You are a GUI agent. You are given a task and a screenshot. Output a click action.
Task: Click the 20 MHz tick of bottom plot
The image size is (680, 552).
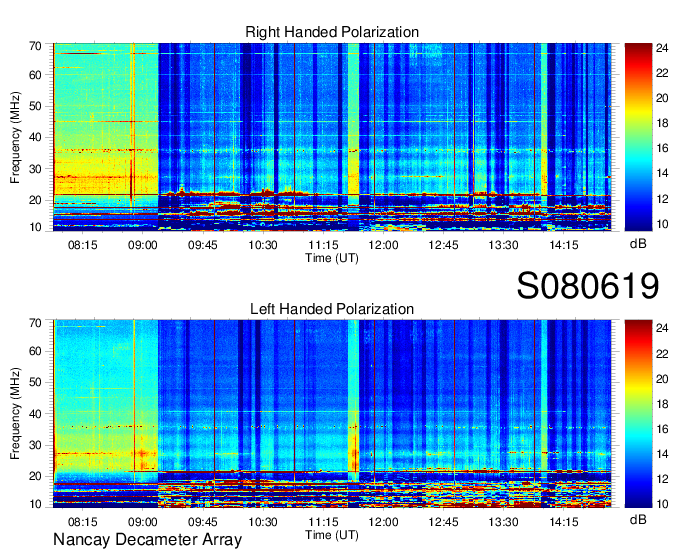pyautogui.click(x=35, y=477)
